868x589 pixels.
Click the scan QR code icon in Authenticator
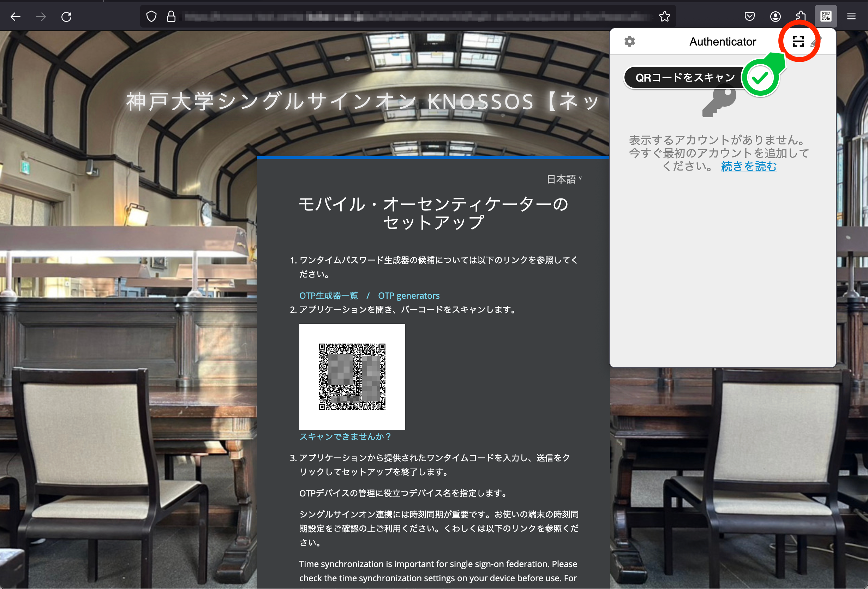(x=798, y=41)
